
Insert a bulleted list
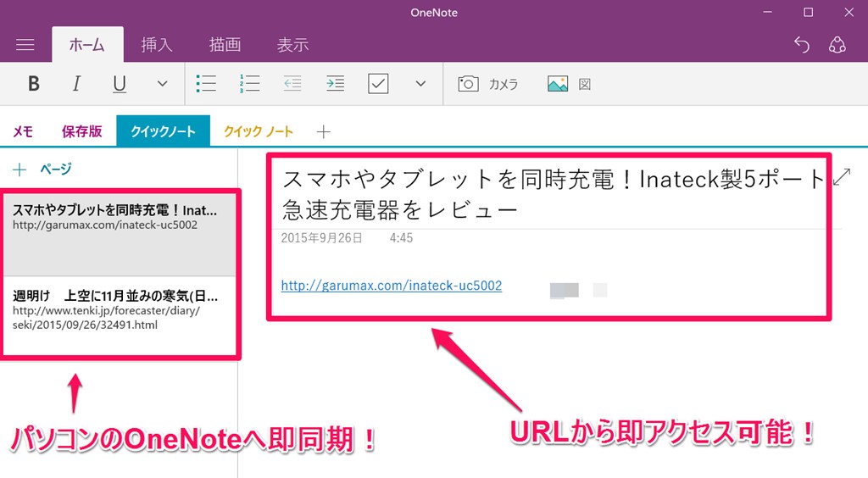206,84
